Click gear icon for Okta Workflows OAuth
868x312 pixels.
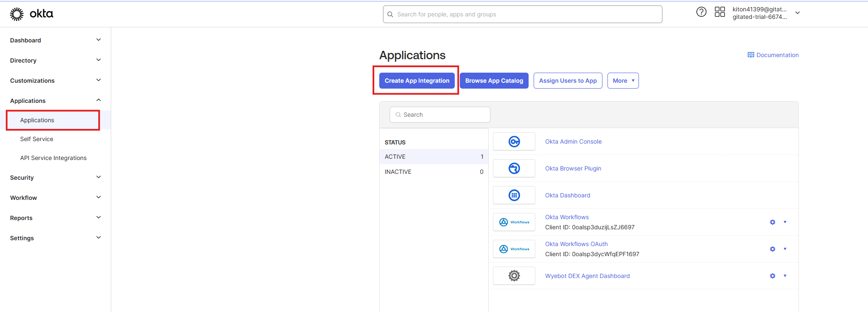click(772, 249)
